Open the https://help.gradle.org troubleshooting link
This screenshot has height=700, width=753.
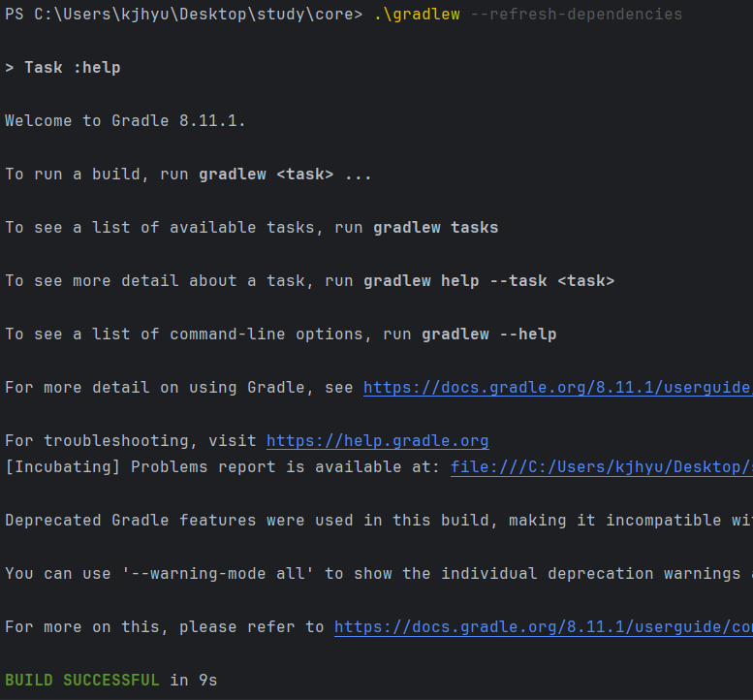click(x=378, y=441)
